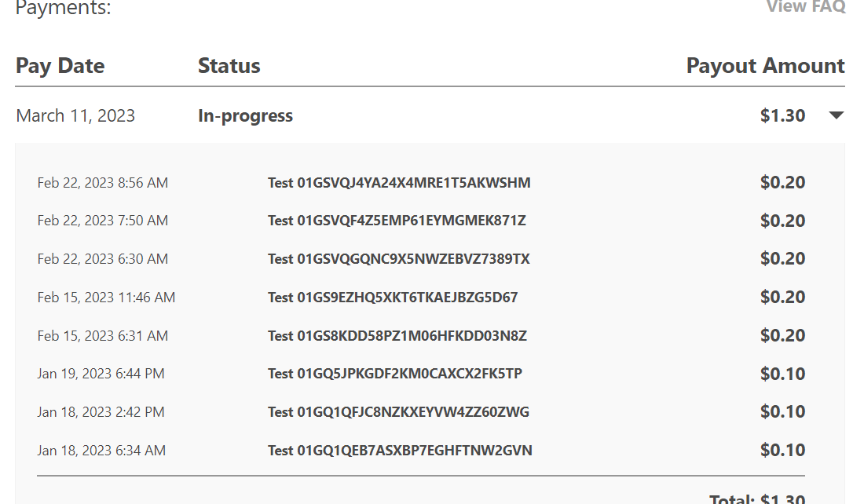
Task: Select Test 01GSVQJ4YA24X4MRE1T5AKWSHM entry
Action: [x=399, y=183]
